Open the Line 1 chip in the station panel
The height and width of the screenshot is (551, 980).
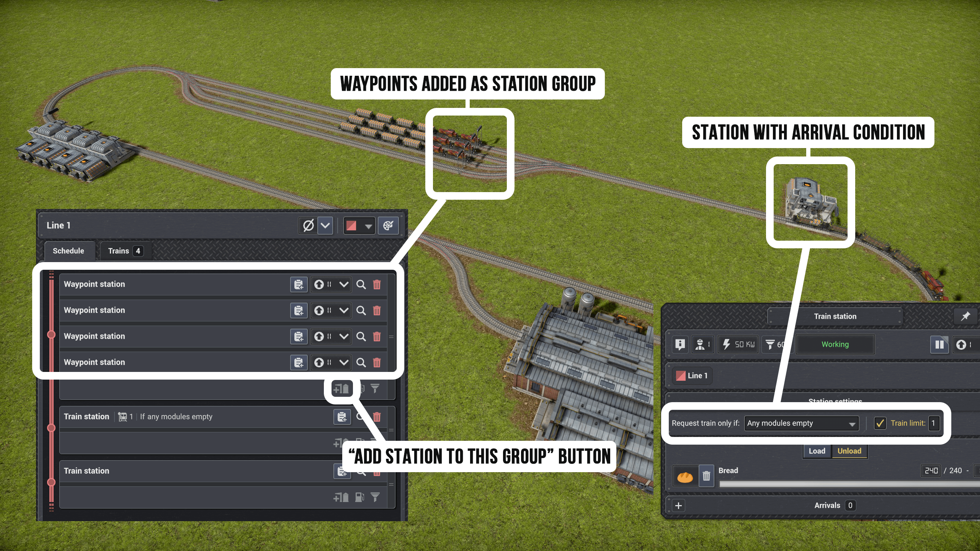tap(691, 376)
